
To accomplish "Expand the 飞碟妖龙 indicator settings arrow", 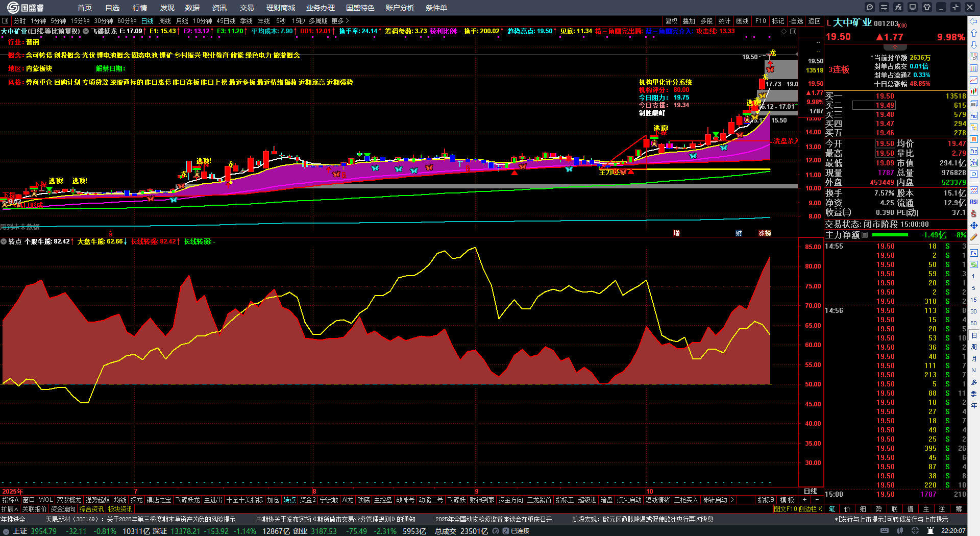I will pos(86,31).
